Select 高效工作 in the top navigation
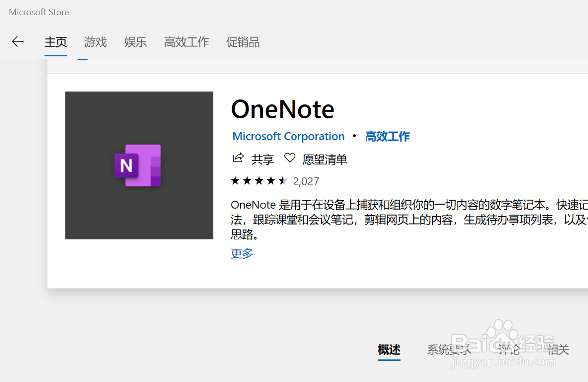588x382 pixels. 187,42
